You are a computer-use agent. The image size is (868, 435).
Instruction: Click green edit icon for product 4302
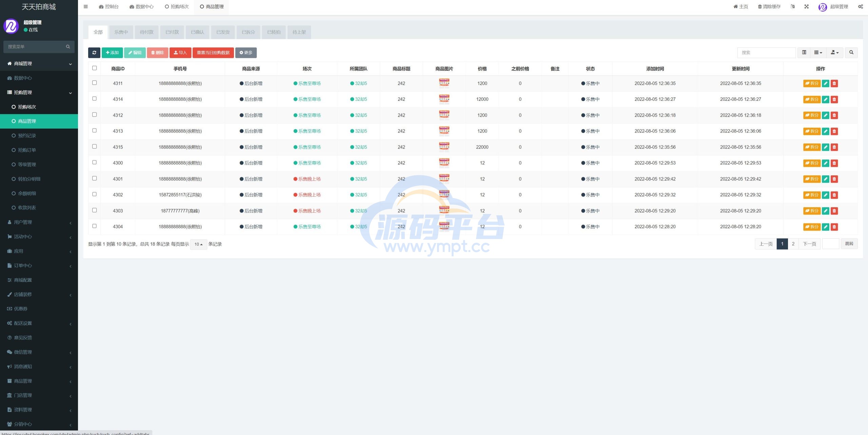coord(826,195)
